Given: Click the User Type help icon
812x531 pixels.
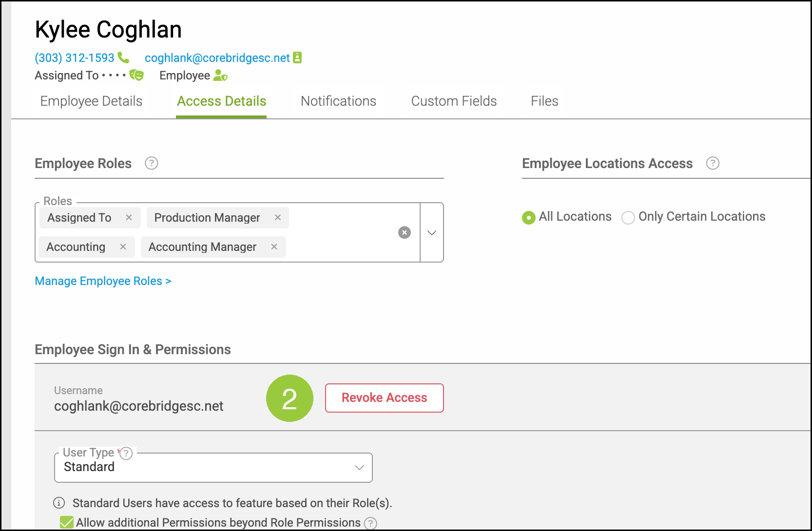Looking at the screenshot, I should (x=126, y=454).
